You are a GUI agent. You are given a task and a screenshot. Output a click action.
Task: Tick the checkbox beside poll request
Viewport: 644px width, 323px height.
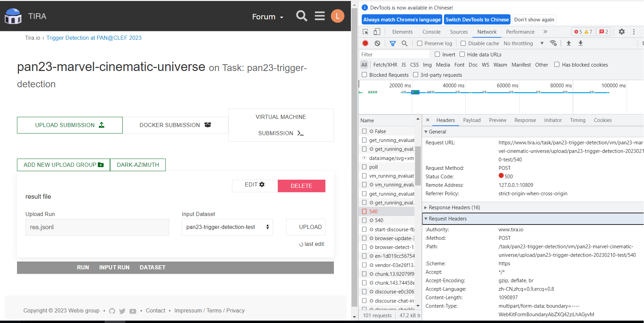click(364, 167)
